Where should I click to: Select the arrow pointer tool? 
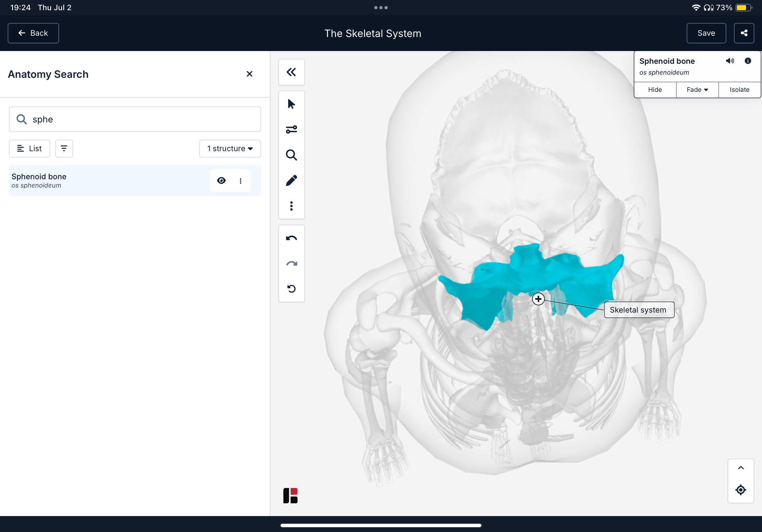pos(291,104)
